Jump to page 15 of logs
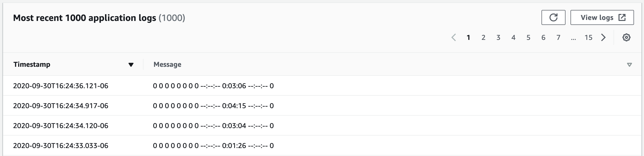 [588, 37]
